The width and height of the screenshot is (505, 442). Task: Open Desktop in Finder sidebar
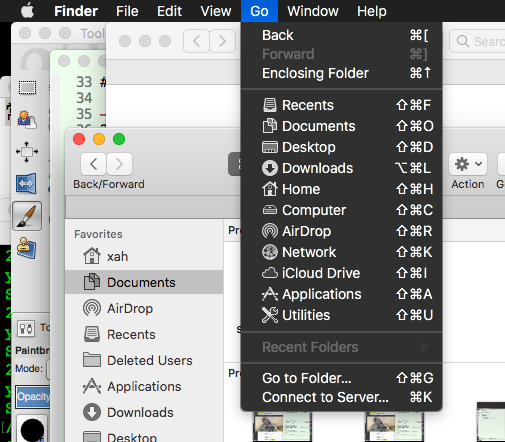pos(144,436)
